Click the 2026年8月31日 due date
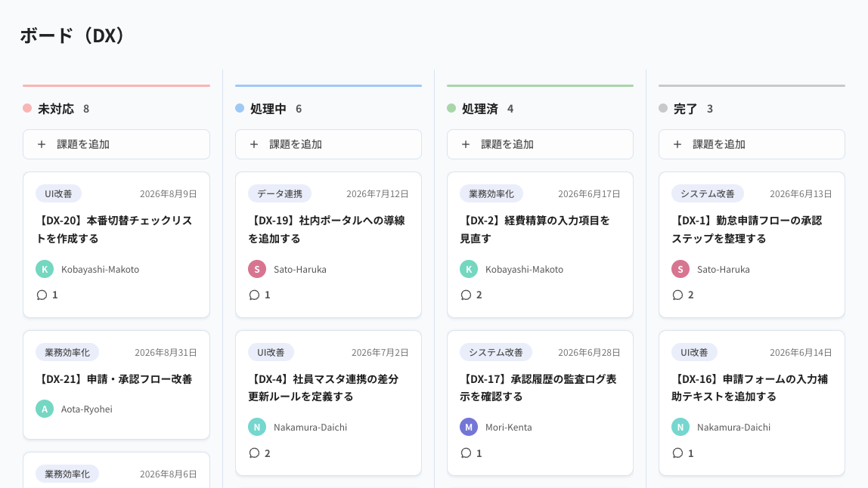868x488 pixels. (166, 353)
